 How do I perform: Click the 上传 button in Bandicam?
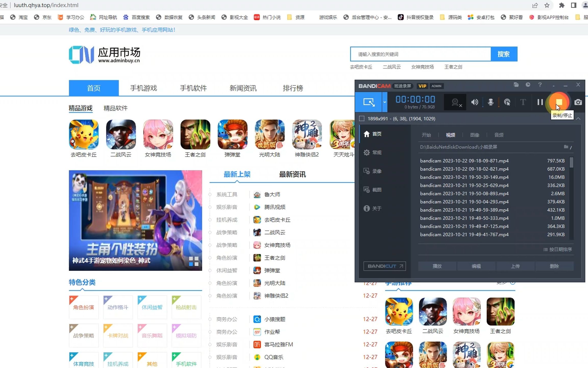point(515,266)
